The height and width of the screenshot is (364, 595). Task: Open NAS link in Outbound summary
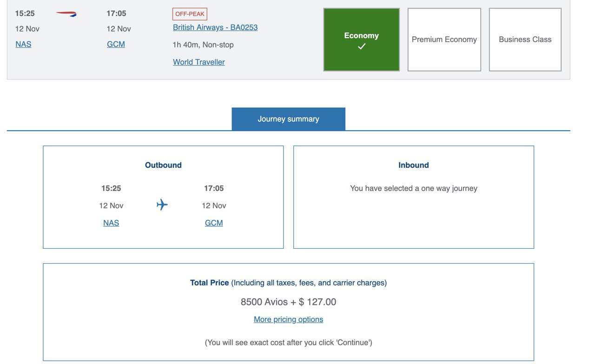pyautogui.click(x=111, y=223)
